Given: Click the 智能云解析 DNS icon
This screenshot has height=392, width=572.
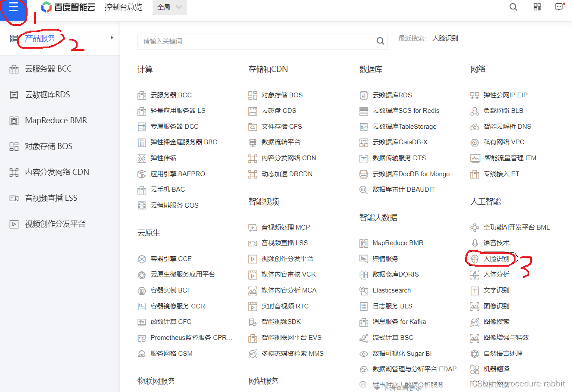Looking at the screenshot, I should (x=475, y=127).
